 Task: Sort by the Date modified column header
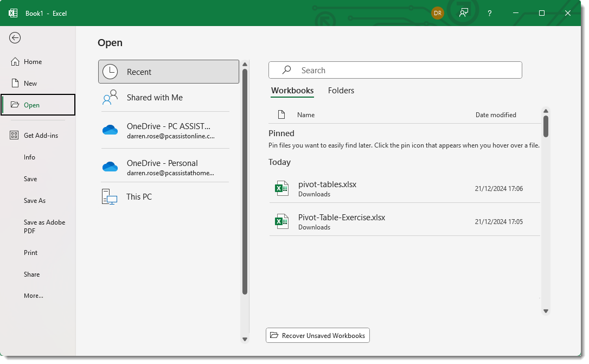pyautogui.click(x=496, y=115)
